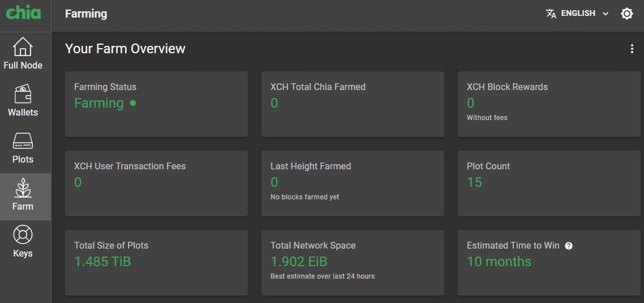
Task: Click the Farming page title
Action: (86, 14)
